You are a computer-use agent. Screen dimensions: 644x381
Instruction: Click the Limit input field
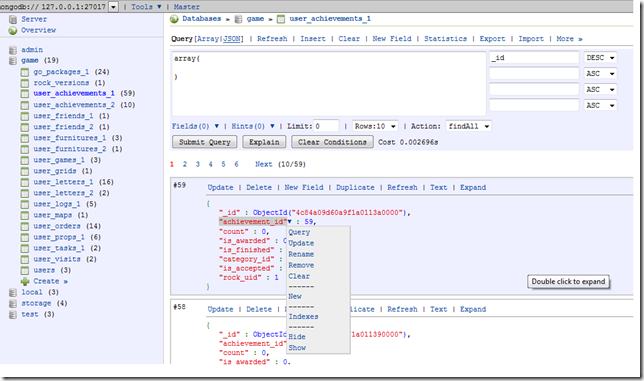[326, 126]
